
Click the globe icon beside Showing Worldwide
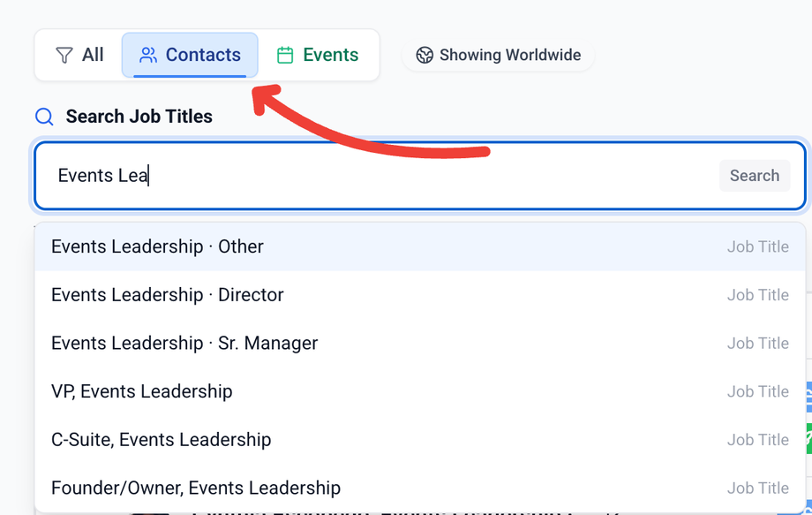tap(425, 56)
